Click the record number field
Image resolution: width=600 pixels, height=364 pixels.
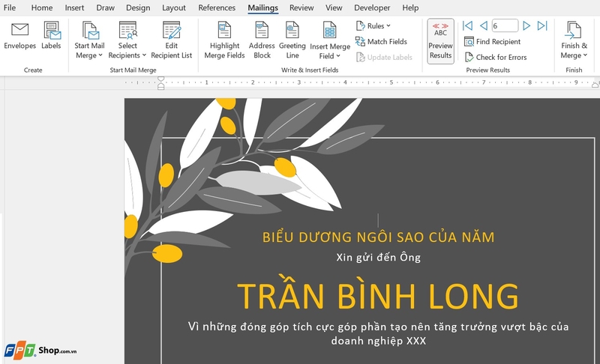pos(505,25)
